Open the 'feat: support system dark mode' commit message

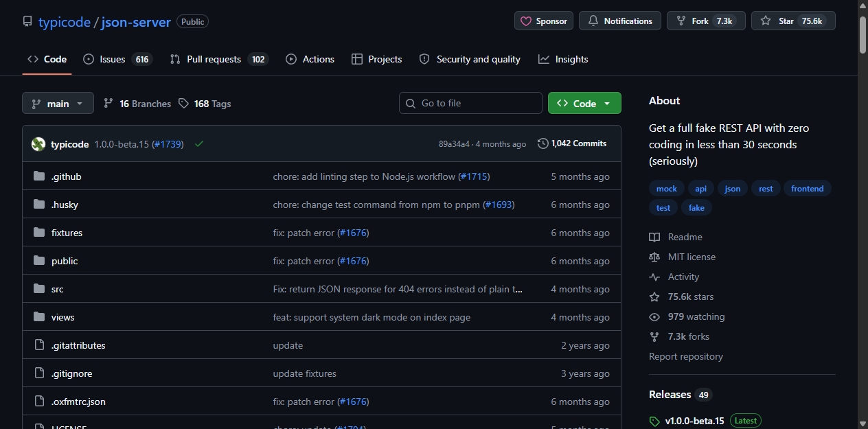pyautogui.click(x=372, y=317)
